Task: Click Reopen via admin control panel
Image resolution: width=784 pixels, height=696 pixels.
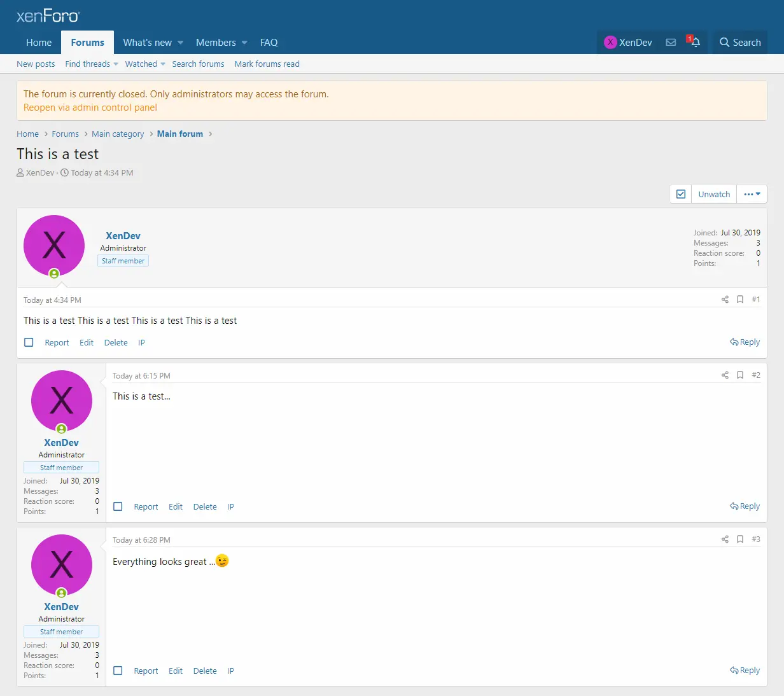Action: pyautogui.click(x=90, y=108)
